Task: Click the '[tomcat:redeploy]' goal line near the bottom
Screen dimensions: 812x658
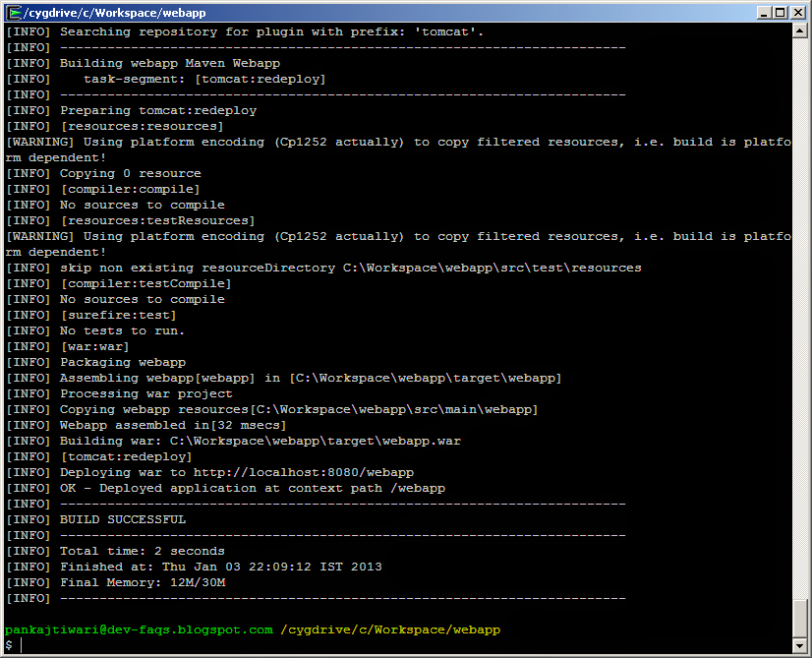Action: tap(99, 457)
